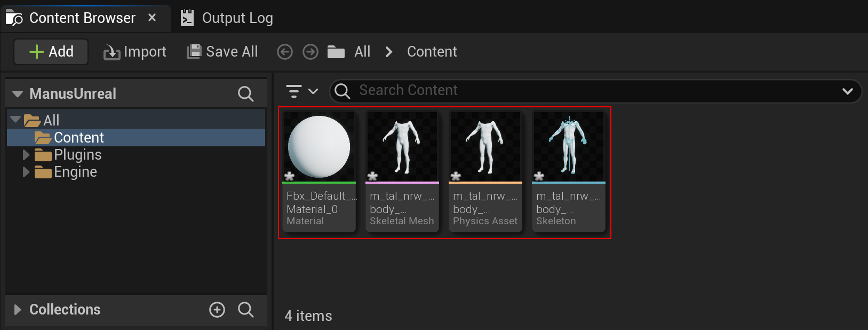Click the Import button
This screenshot has width=868, height=330.
click(x=135, y=52)
